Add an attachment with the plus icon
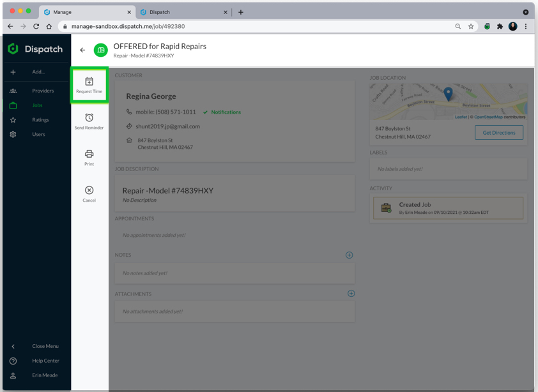The height and width of the screenshot is (392, 538). [x=351, y=294]
